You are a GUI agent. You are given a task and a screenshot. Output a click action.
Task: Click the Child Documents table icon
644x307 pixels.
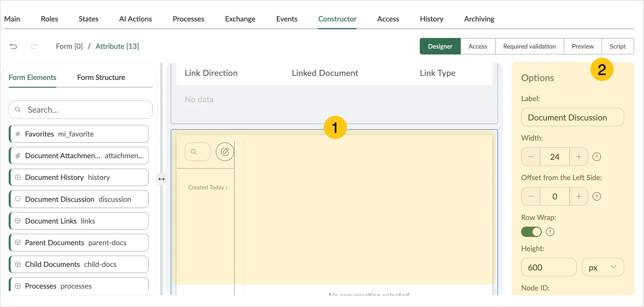click(x=18, y=264)
